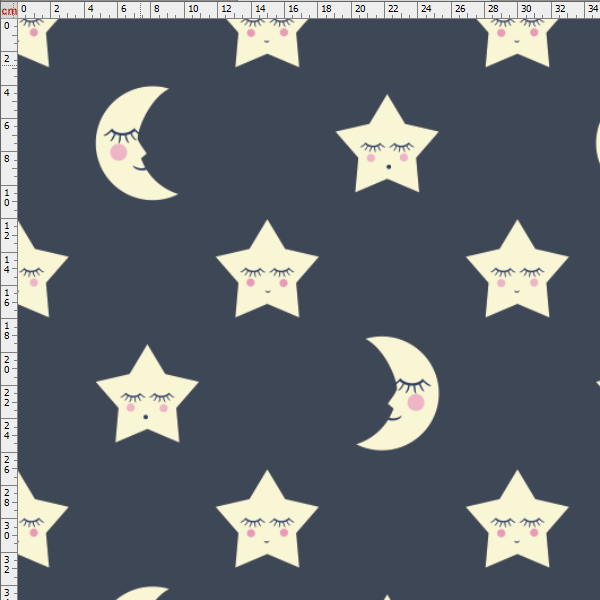Select the crescent moon whose nose points left
This screenshot has height=600, width=600.
click(x=398, y=393)
